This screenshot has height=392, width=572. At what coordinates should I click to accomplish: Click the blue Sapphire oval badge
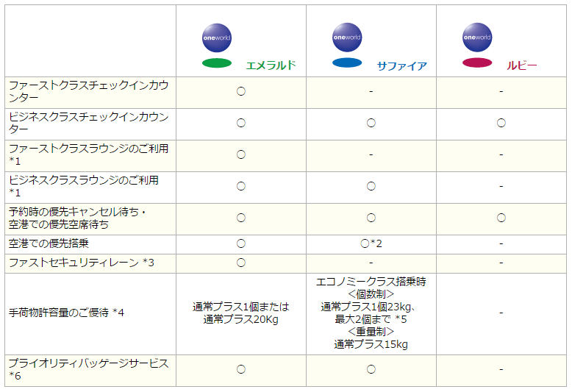click(347, 63)
